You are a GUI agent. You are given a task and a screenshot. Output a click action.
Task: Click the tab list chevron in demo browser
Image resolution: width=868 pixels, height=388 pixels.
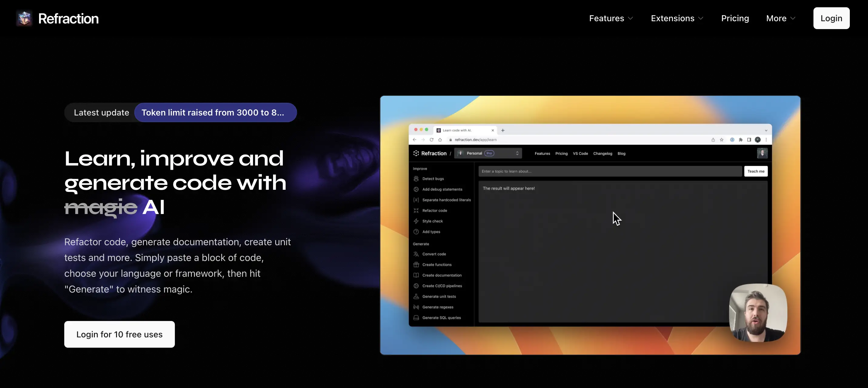pos(766,130)
